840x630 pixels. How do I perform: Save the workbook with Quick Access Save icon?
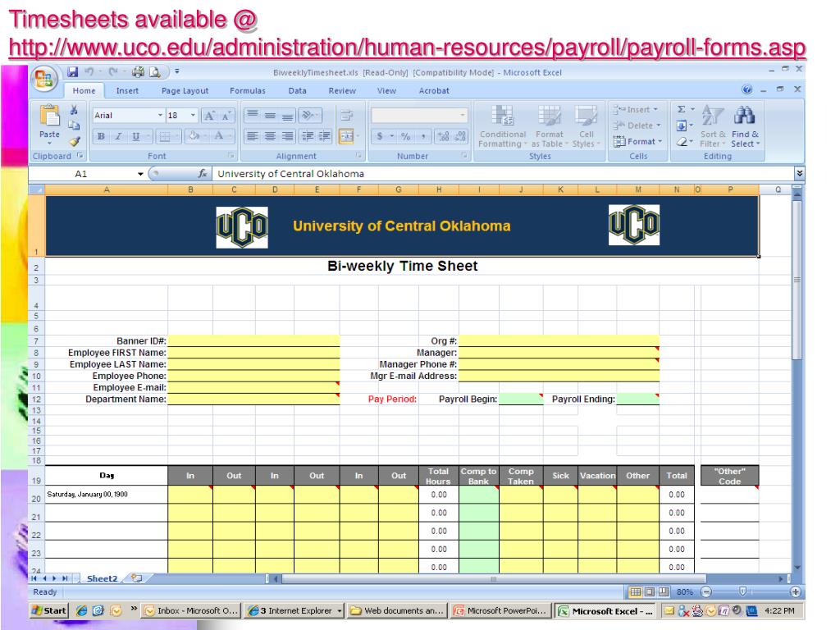73,72
